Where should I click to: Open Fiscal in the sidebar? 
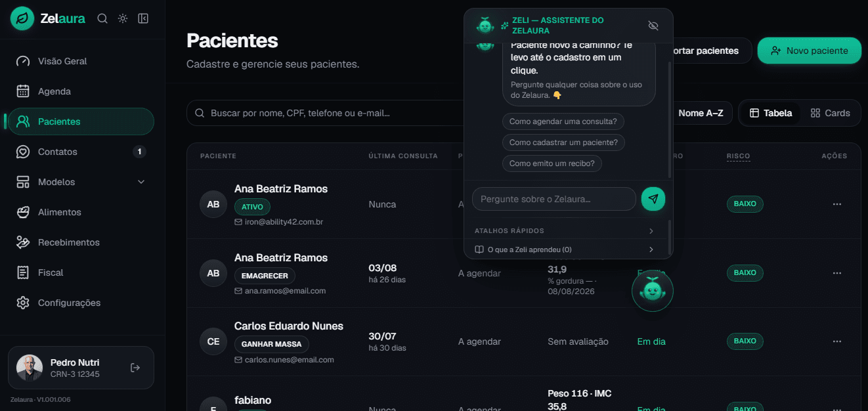[81, 272]
